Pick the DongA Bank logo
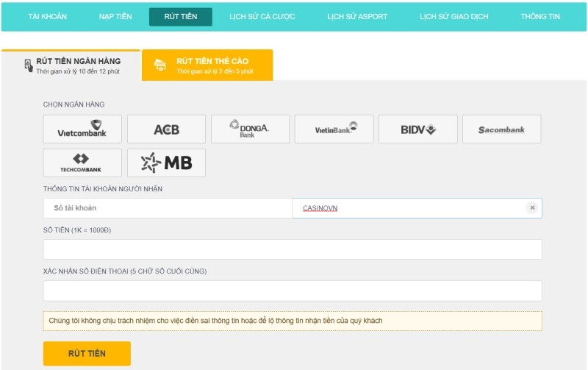The height and width of the screenshot is (370, 588). click(x=250, y=129)
